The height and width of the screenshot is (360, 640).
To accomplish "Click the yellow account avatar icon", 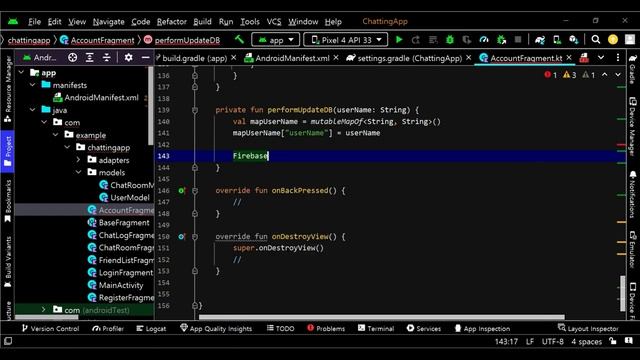I will tap(613, 40).
